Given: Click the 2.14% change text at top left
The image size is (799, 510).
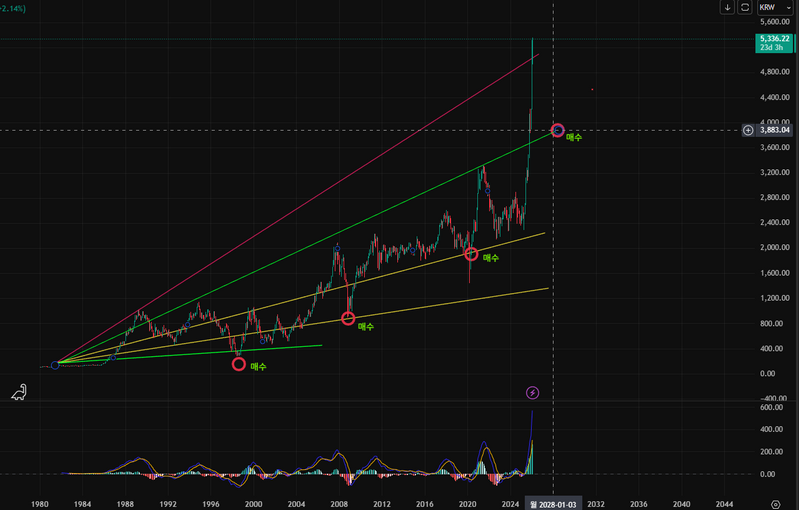Looking at the screenshot, I should (x=14, y=7).
